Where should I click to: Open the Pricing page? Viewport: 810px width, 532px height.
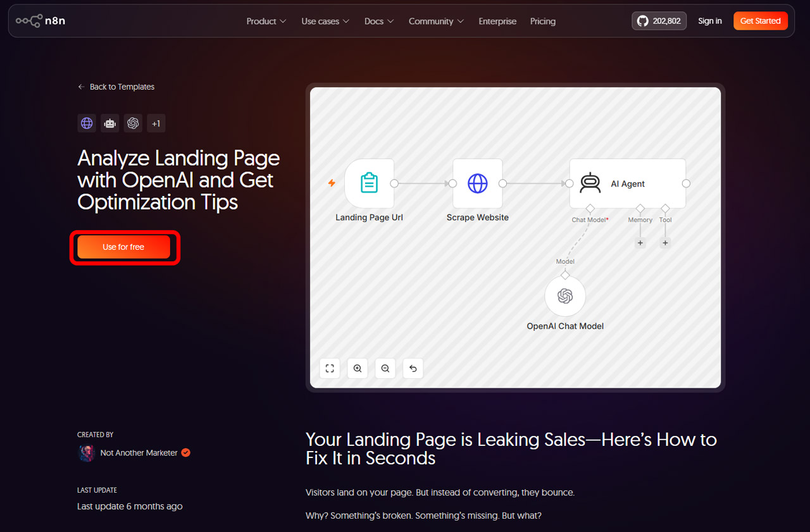543,22
